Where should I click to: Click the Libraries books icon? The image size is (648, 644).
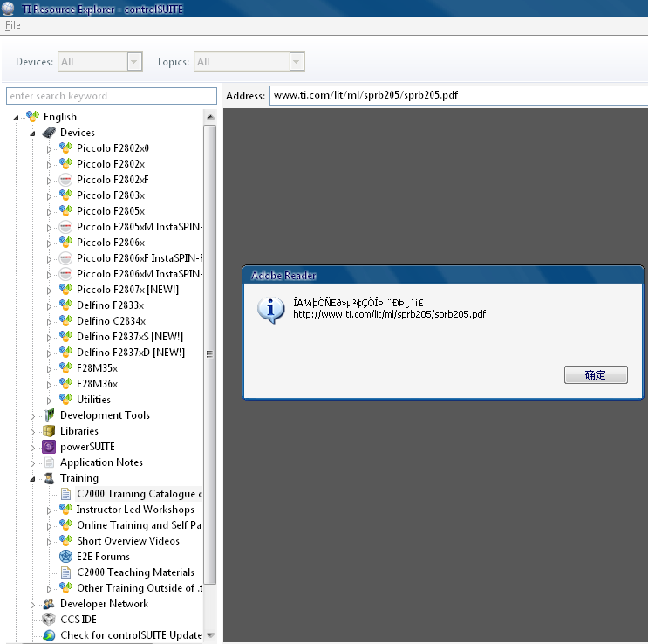(x=49, y=431)
